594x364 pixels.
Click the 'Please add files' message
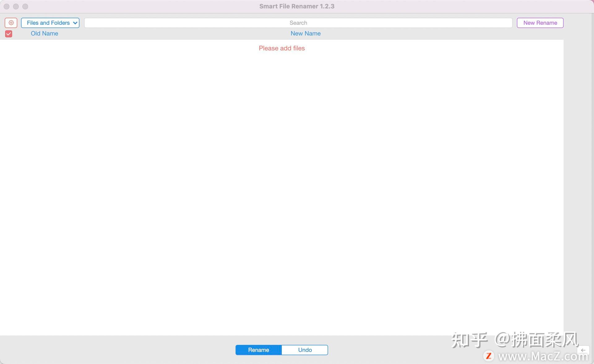tap(282, 48)
